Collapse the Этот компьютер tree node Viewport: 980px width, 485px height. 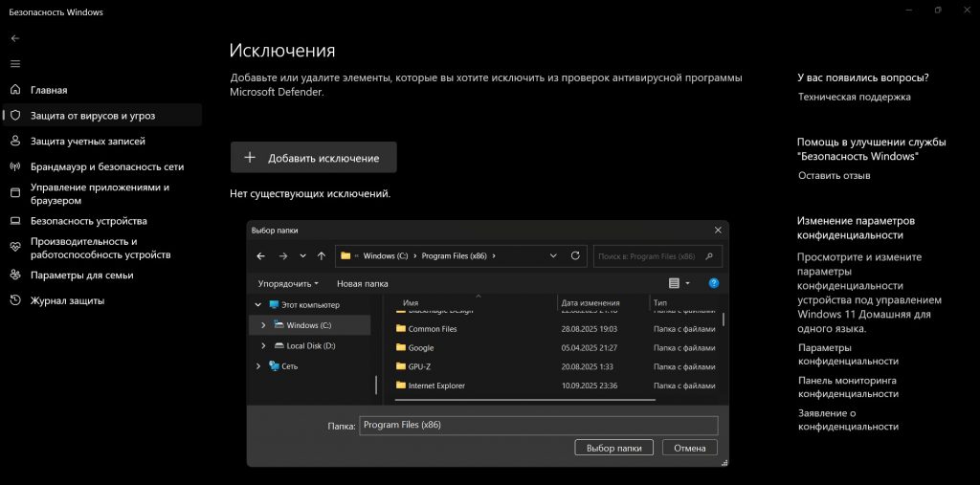point(257,305)
